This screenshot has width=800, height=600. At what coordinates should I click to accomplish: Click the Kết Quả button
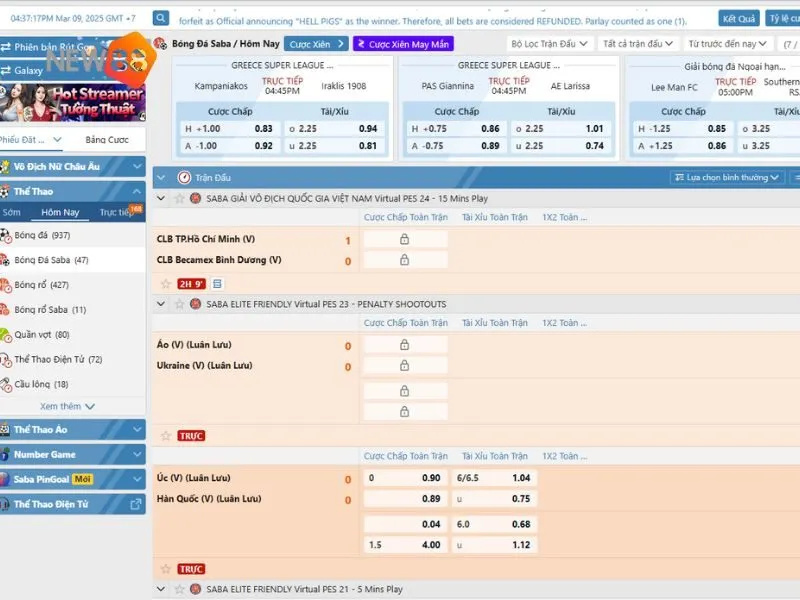739,18
